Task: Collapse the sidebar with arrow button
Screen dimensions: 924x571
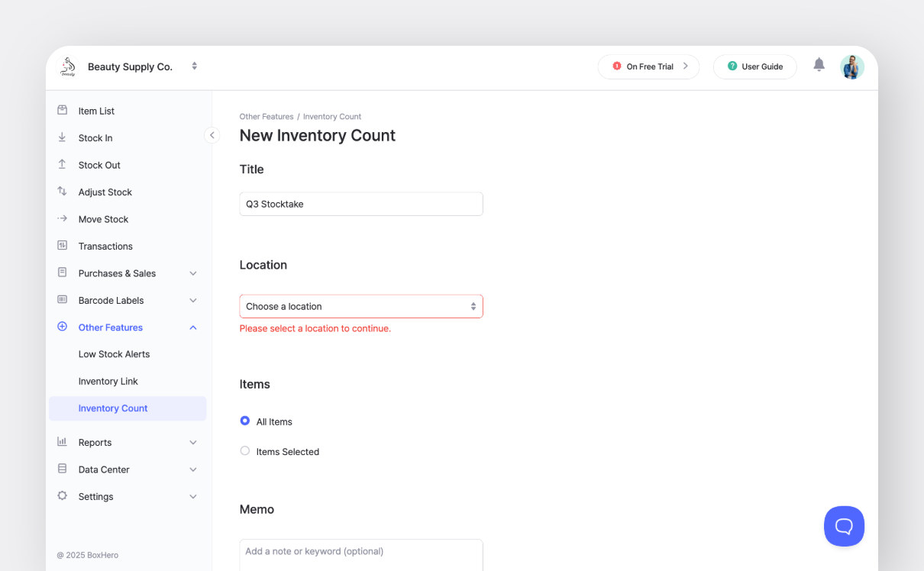Action: coord(212,135)
